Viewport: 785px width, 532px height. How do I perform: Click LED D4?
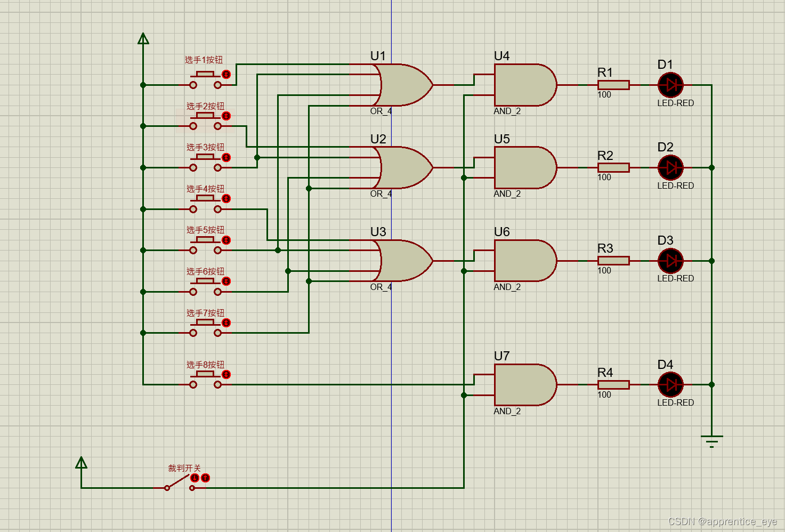(670, 384)
